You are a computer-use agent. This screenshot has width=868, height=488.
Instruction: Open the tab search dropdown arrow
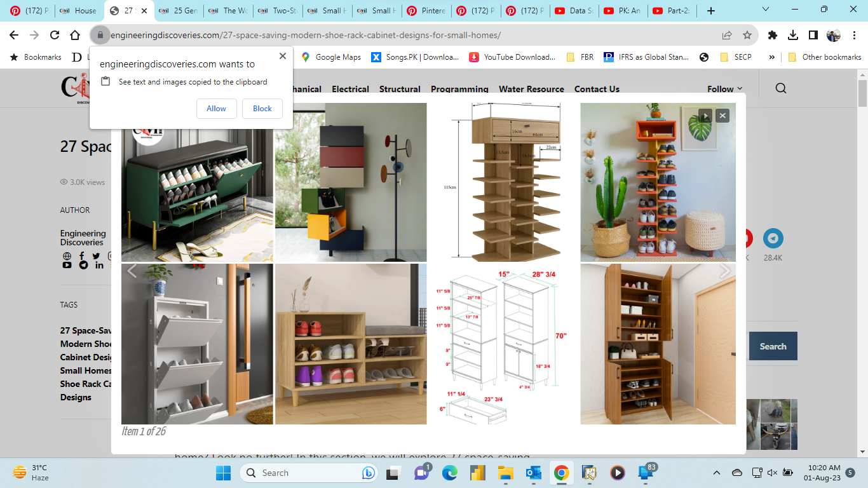[x=765, y=10]
